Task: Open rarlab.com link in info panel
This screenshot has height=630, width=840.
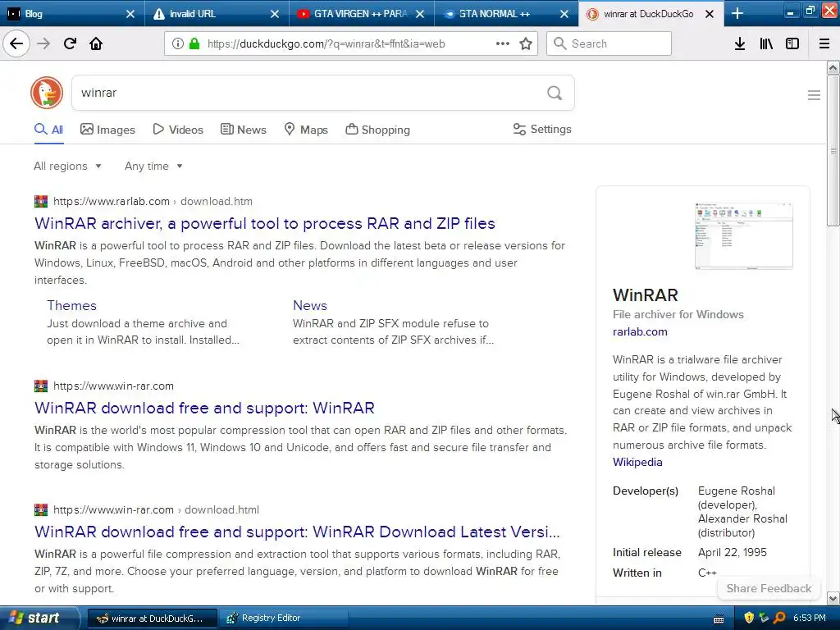Action: pos(640,331)
